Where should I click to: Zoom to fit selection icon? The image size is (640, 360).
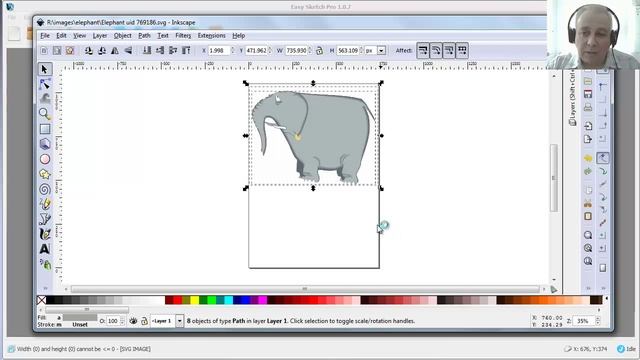(x=588, y=235)
